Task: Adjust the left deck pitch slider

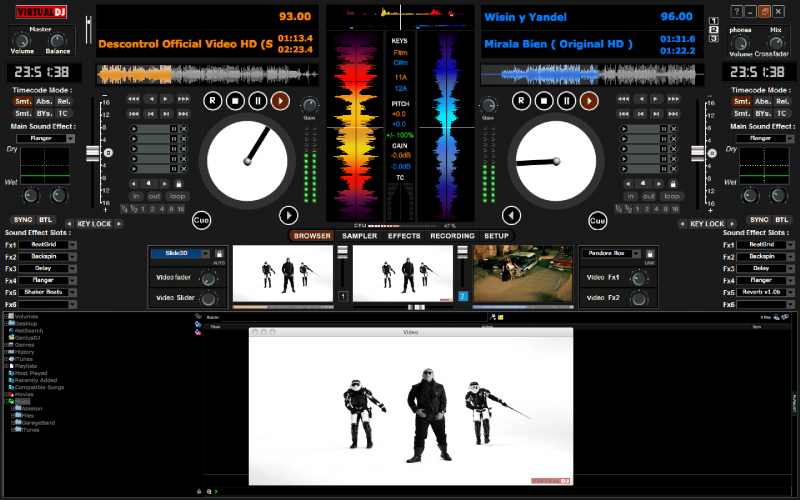Action: pyautogui.click(x=92, y=153)
